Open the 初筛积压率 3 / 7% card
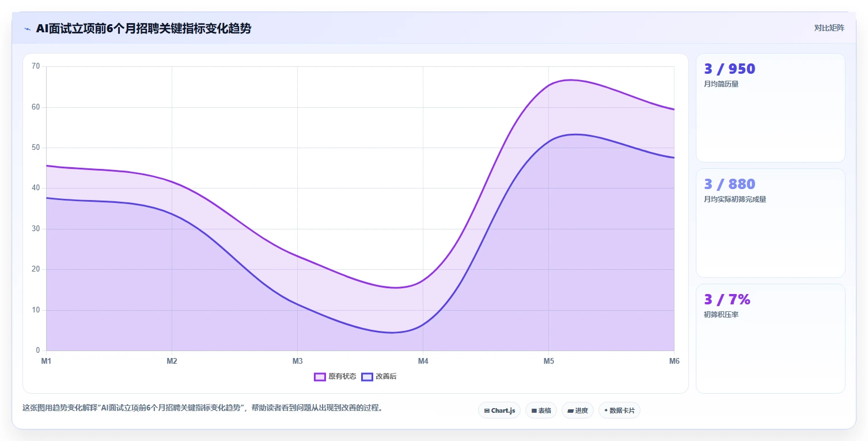 click(771, 338)
